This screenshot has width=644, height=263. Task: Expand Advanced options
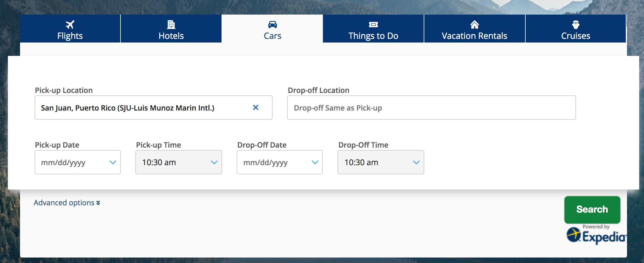coord(67,203)
